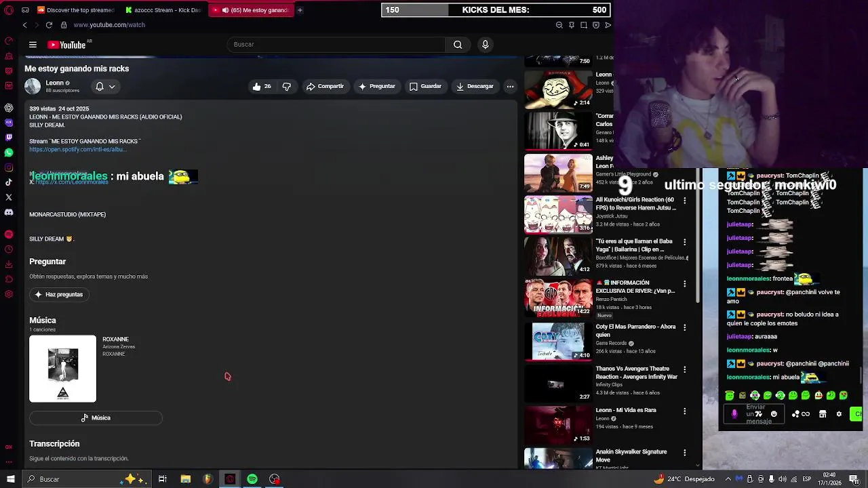The image size is (868, 488).
Task: Open options for All Kunoichi/Girls Reaction video
Action: coord(684,201)
